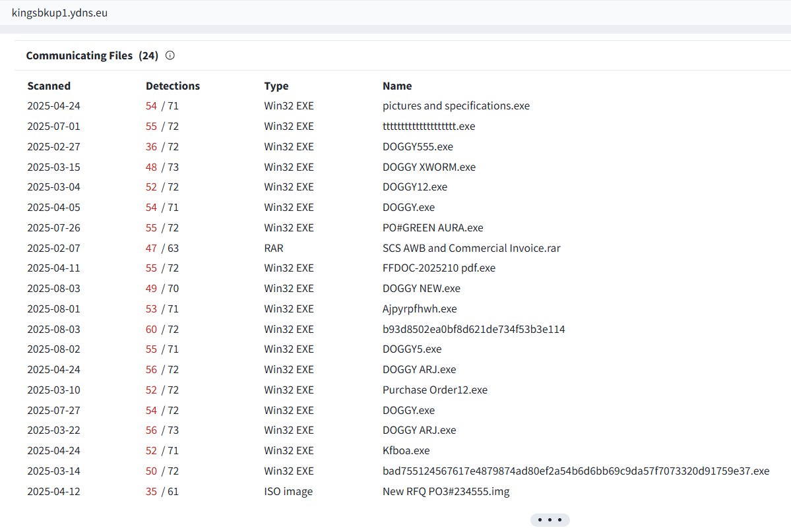This screenshot has width=791, height=532.
Task: Open b93d8502ea0bf8d621de734f53b3e114 entry
Action: [474, 329]
